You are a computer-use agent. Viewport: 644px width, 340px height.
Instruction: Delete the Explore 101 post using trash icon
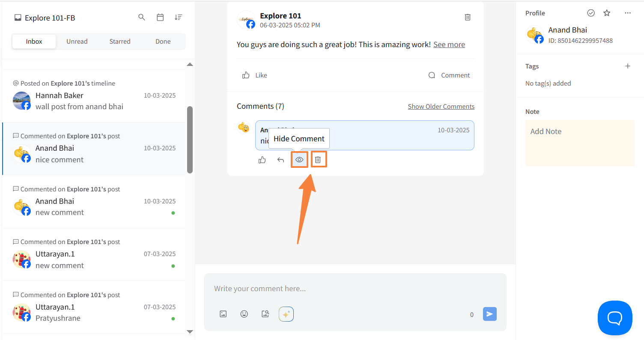click(x=468, y=17)
